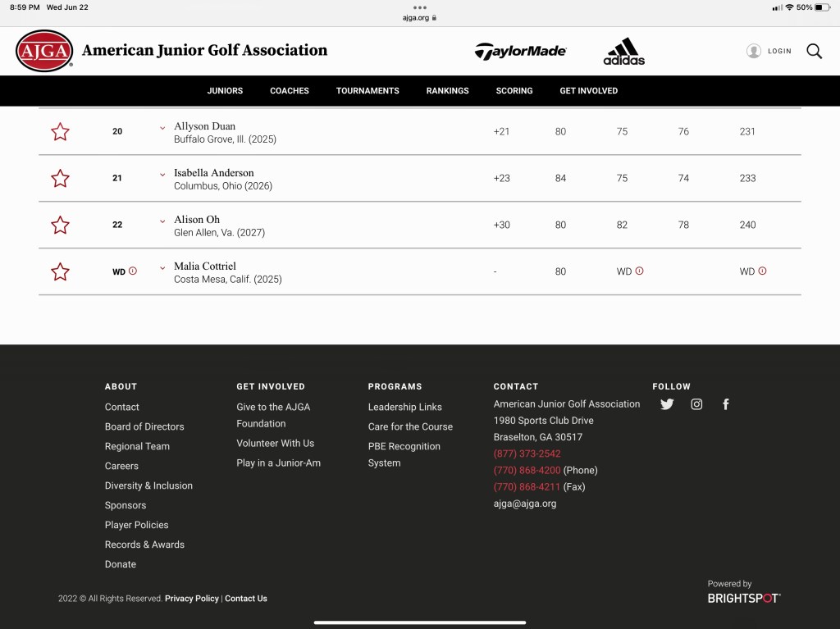Click the login user profile icon

pos(754,51)
